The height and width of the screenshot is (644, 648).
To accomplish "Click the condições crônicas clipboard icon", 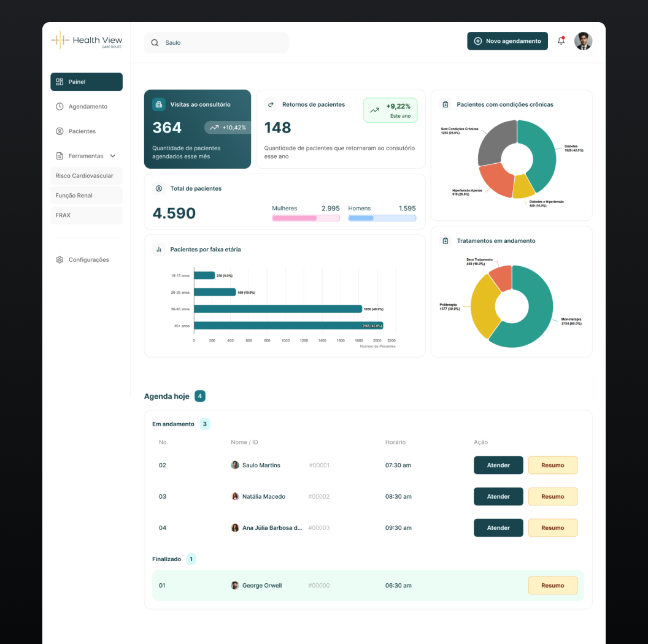I will point(445,104).
